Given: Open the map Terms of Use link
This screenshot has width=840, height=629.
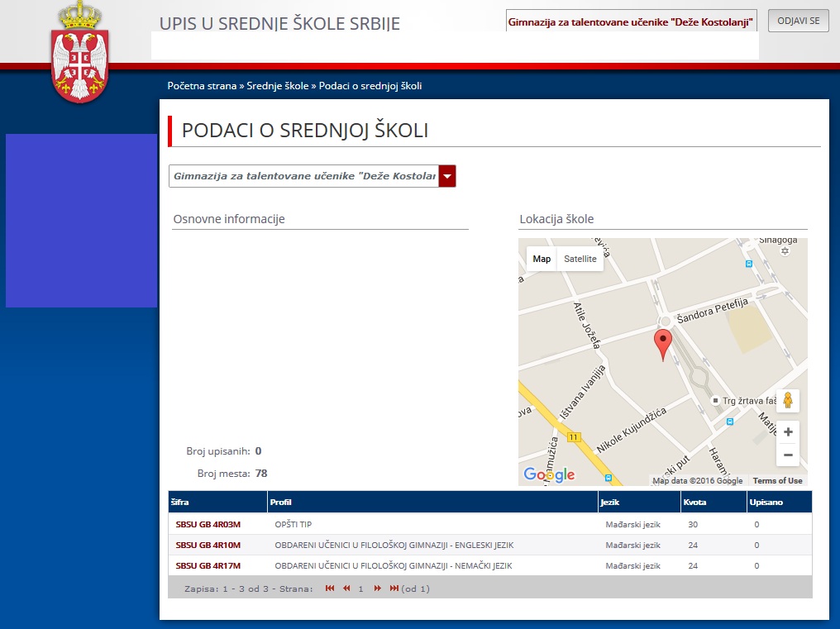Looking at the screenshot, I should 777,480.
